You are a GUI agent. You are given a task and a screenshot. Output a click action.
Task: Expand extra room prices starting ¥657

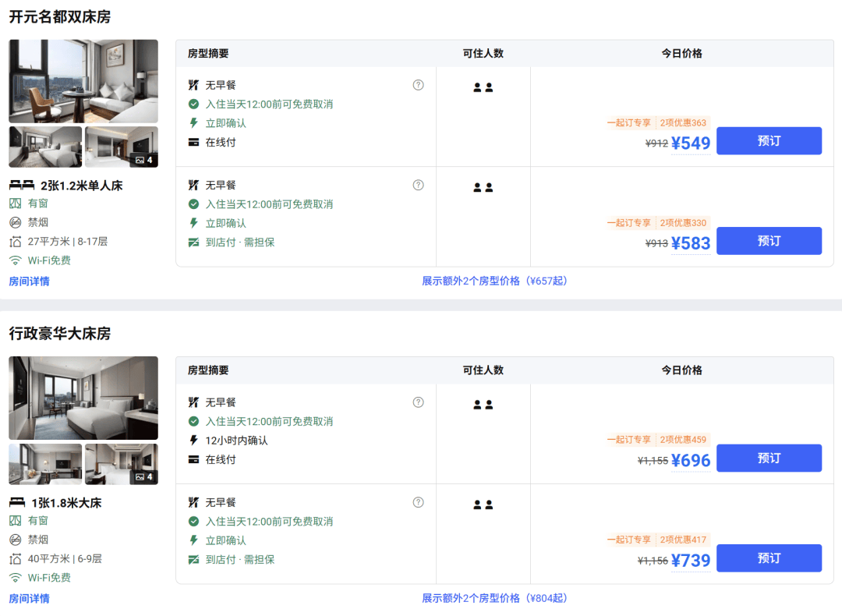[494, 281]
